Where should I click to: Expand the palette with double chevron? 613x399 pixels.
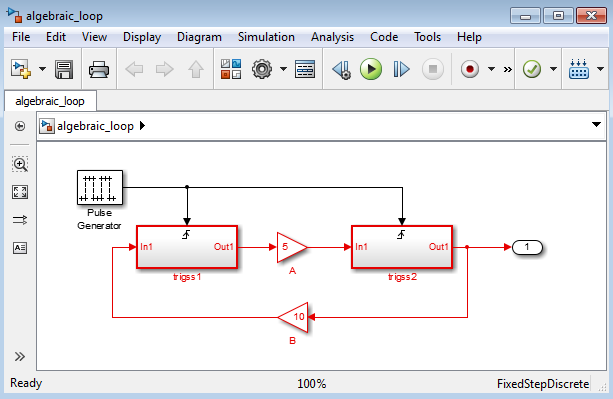(x=20, y=356)
